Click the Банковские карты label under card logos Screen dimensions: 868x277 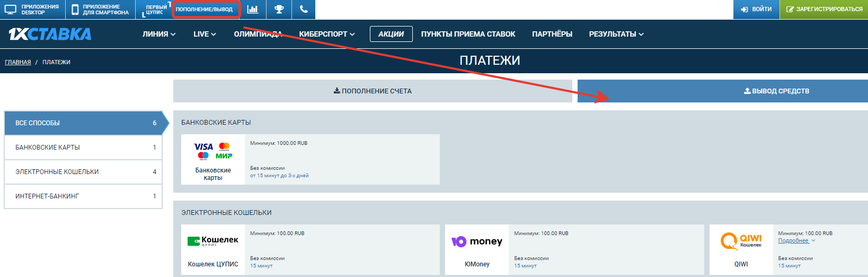tap(213, 174)
